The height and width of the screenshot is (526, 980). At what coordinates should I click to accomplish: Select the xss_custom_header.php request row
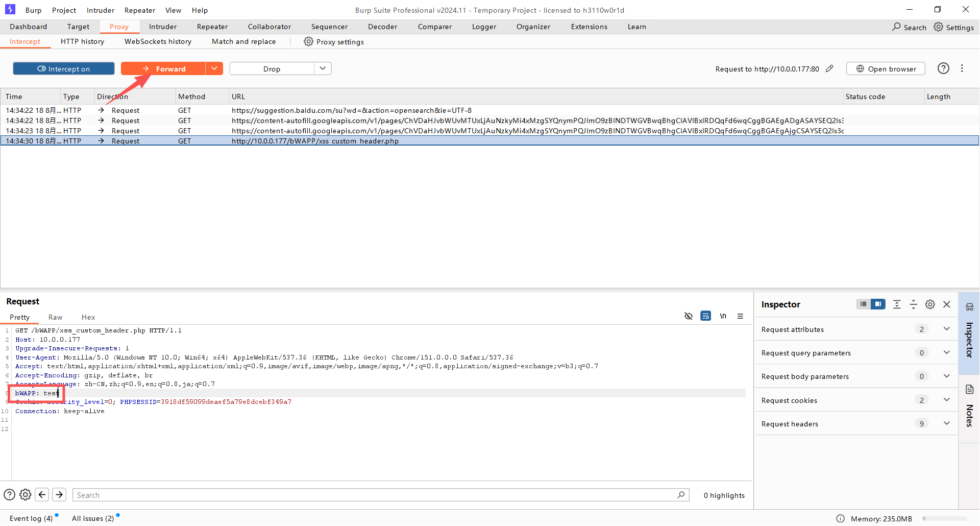coord(489,141)
